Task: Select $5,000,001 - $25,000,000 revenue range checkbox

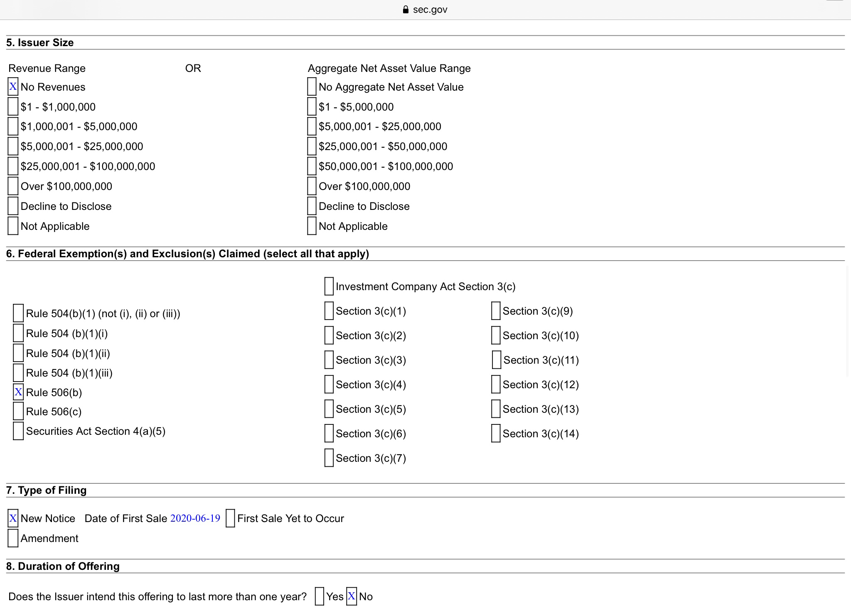Action: [x=13, y=146]
